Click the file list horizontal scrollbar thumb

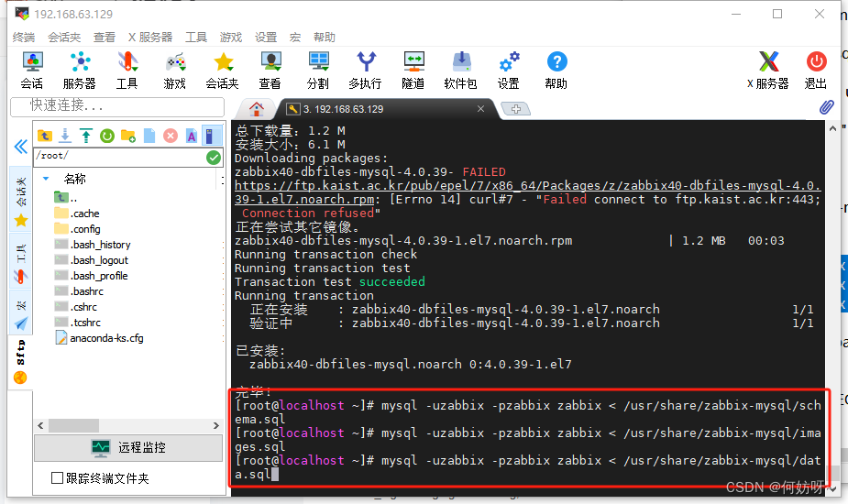tap(73, 425)
